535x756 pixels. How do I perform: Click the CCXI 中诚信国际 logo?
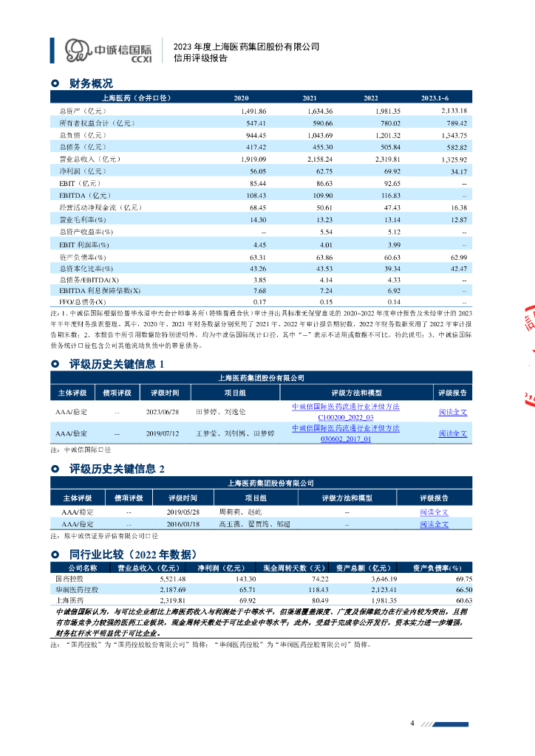tap(109, 51)
